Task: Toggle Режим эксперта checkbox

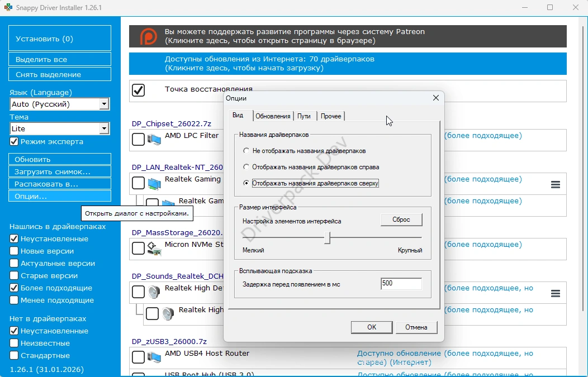Action: coord(14,141)
